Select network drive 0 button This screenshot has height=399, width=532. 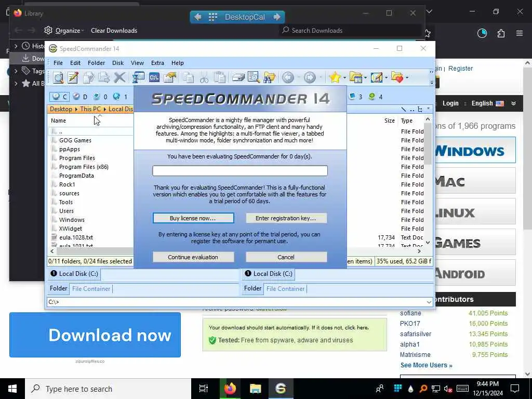100,97
